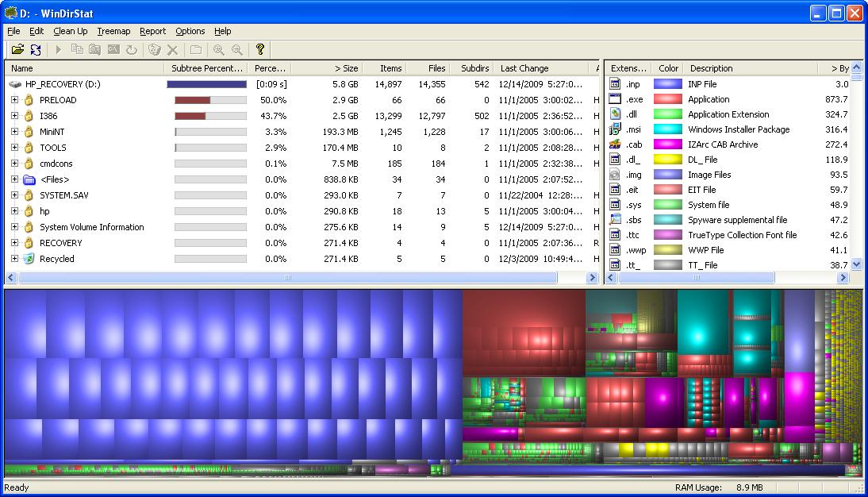Expand the TOOLS folder node
The image size is (868, 497).
[14, 148]
